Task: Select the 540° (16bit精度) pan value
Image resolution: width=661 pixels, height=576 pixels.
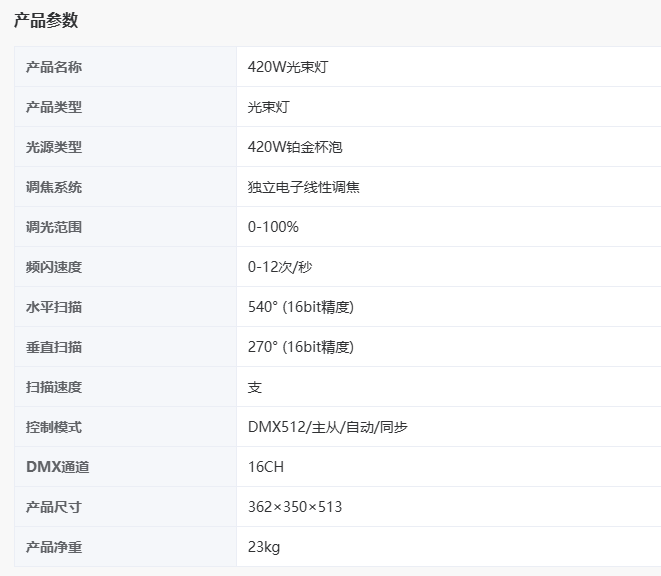Action: 301,307
